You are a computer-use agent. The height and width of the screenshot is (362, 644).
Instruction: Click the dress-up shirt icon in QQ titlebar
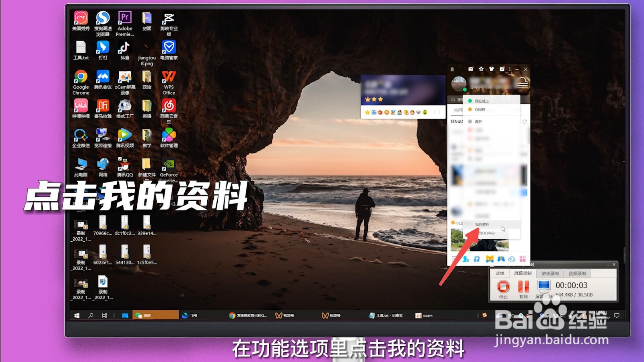492,69
